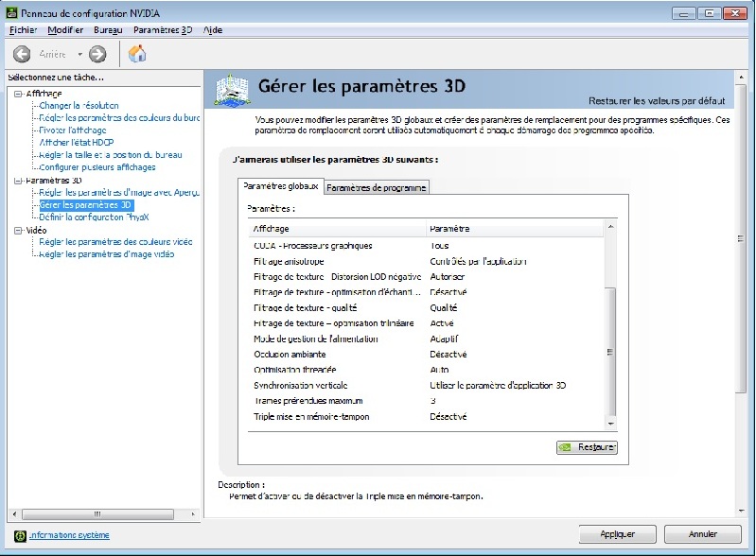This screenshot has width=756, height=556.
Task: Switch to Paramètres de programme tab
Action: pos(376,187)
